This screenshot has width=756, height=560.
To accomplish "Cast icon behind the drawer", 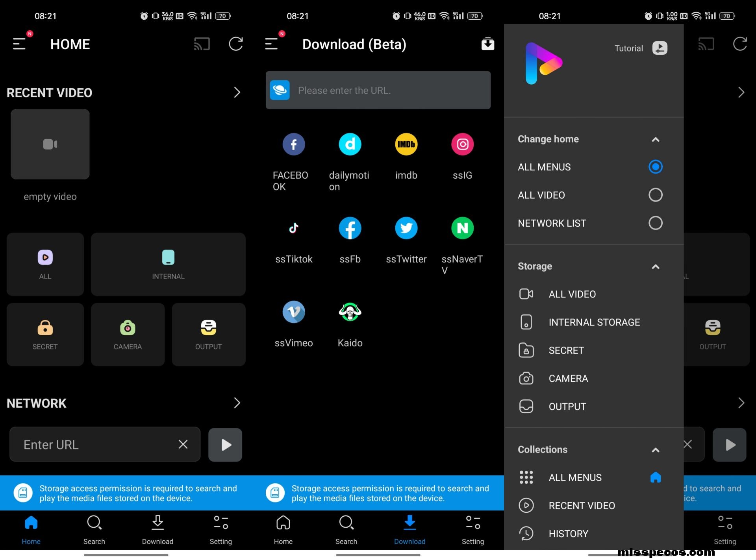I will coord(706,44).
